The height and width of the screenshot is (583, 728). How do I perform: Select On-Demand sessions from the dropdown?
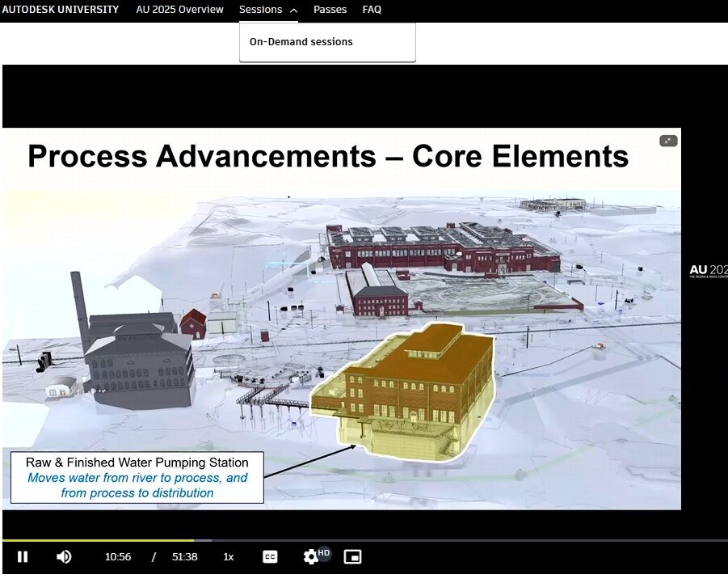coord(301,42)
